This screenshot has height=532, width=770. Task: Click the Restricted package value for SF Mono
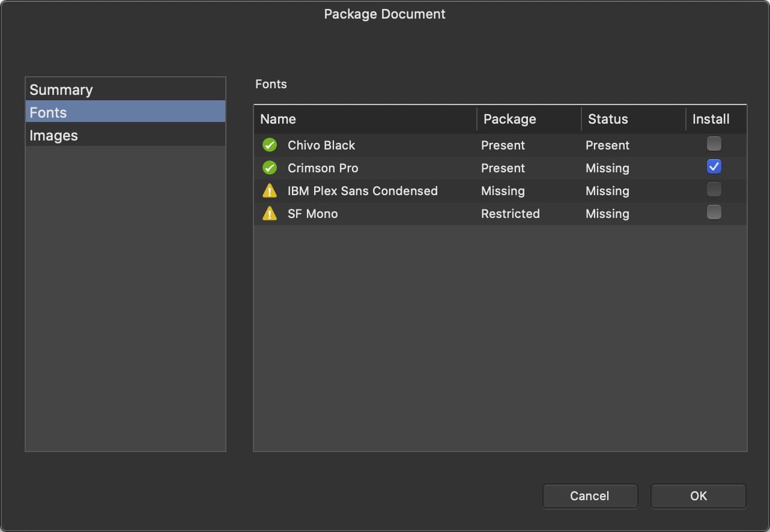click(x=511, y=214)
